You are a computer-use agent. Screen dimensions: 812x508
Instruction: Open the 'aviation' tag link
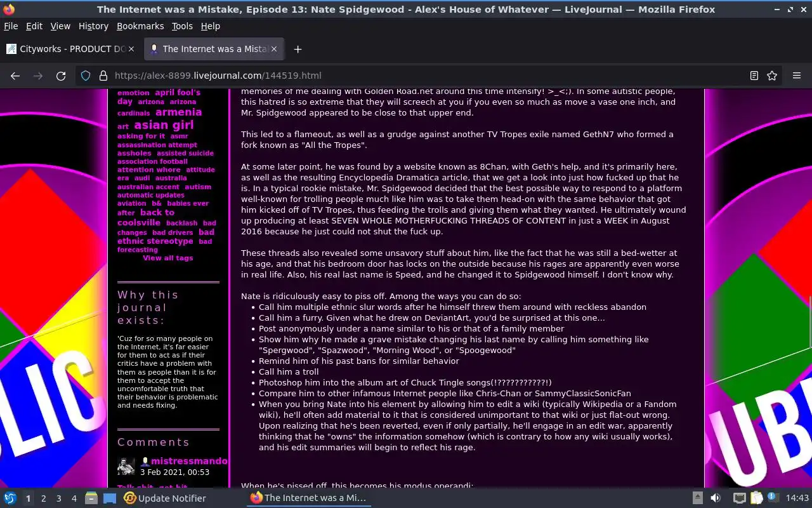pyautogui.click(x=131, y=203)
